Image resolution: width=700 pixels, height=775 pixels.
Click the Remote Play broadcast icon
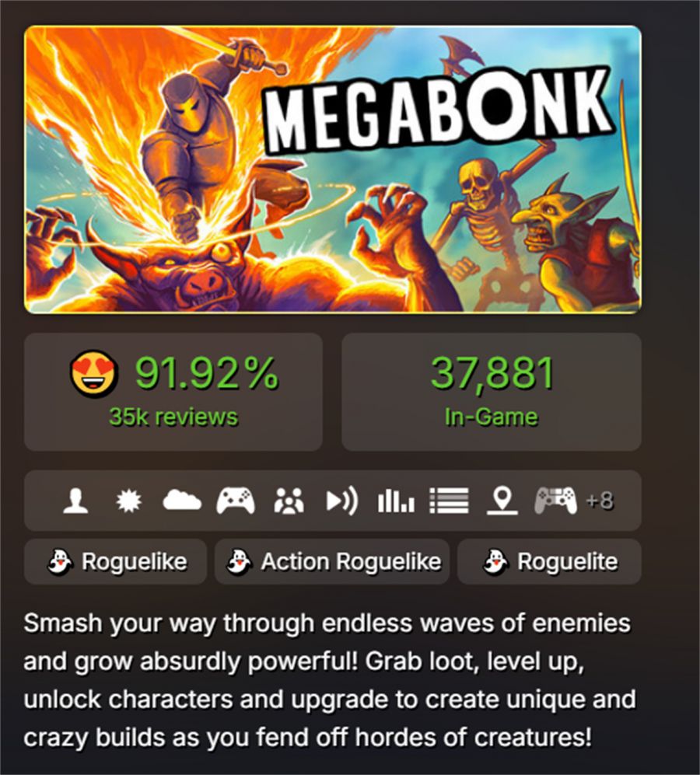342,501
